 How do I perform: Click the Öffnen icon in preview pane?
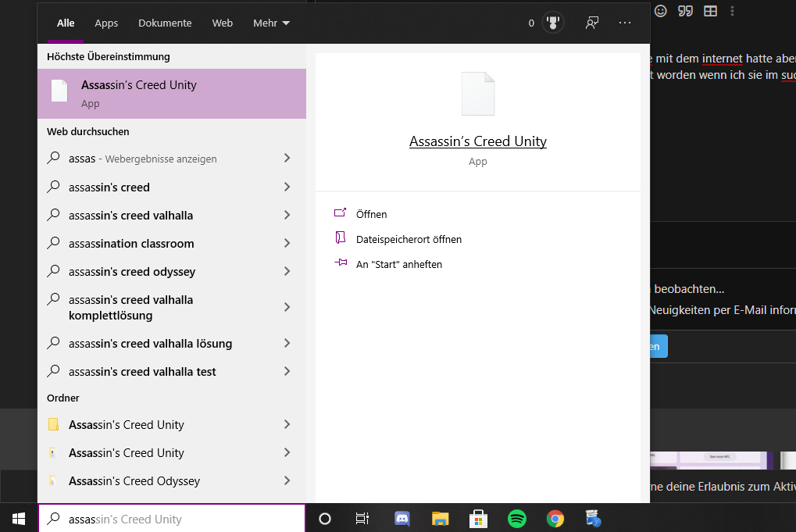(x=340, y=212)
